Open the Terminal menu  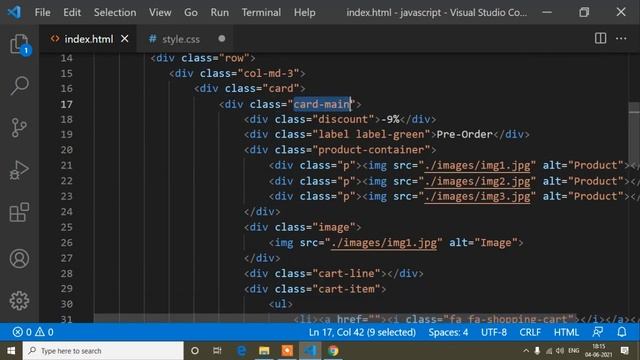tap(261, 12)
